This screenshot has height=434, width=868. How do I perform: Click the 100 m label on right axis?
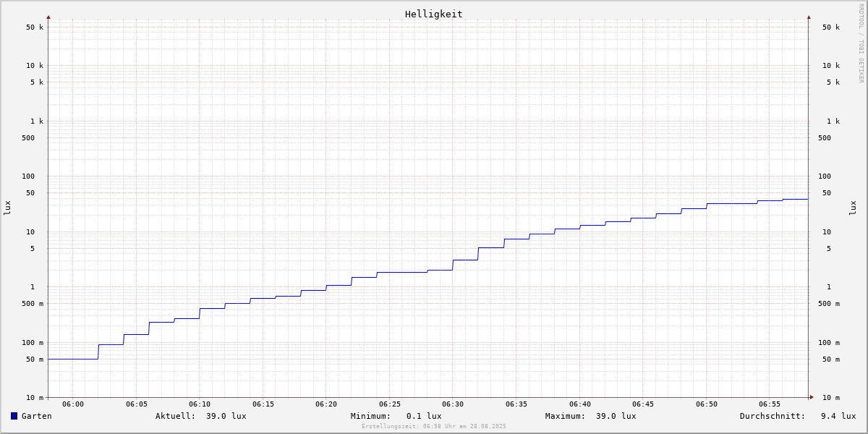[x=829, y=343]
